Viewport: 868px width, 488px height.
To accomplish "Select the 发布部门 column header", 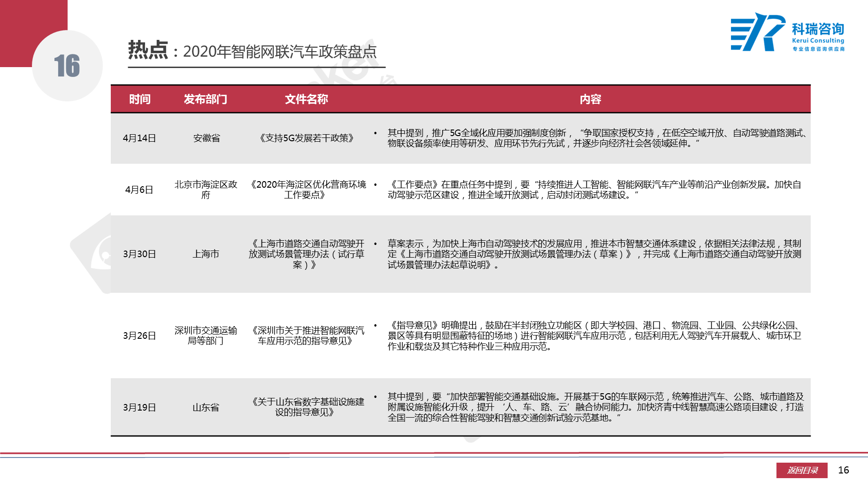I will pyautogui.click(x=206, y=99).
